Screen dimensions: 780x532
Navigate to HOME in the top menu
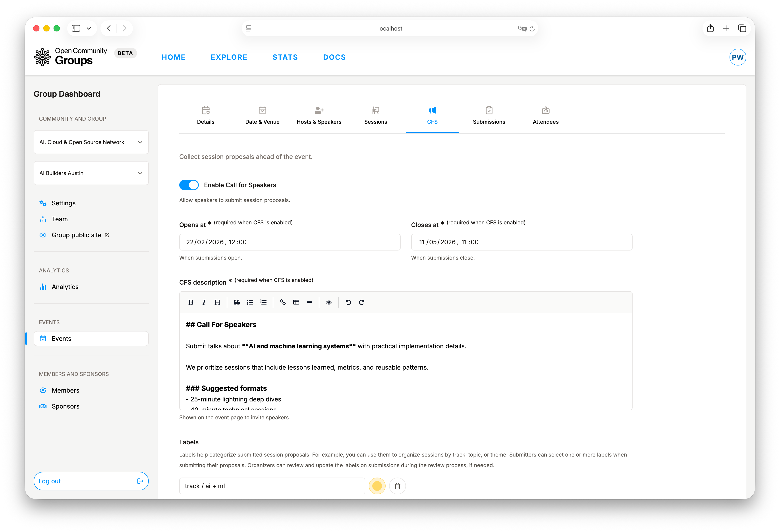tap(174, 57)
